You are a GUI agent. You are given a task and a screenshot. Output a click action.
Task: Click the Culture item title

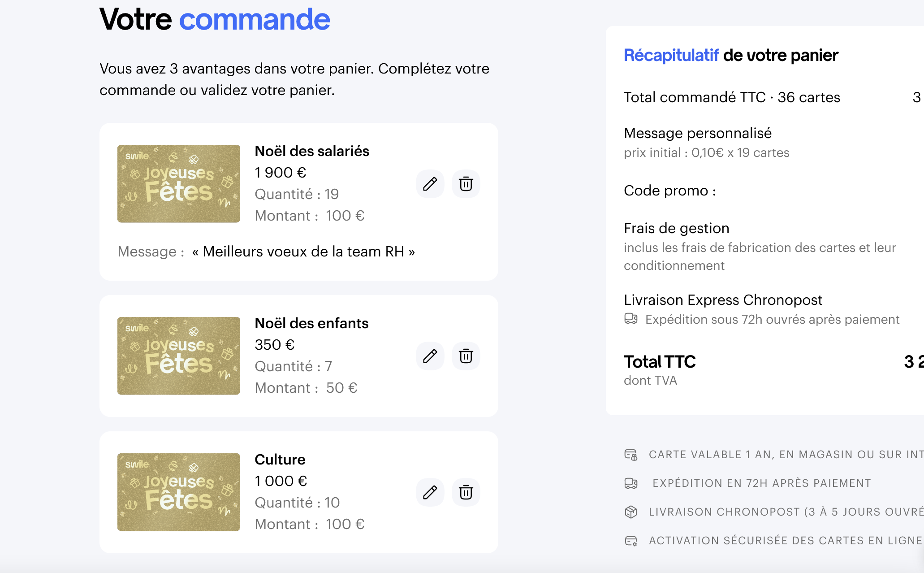pos(280,460)
